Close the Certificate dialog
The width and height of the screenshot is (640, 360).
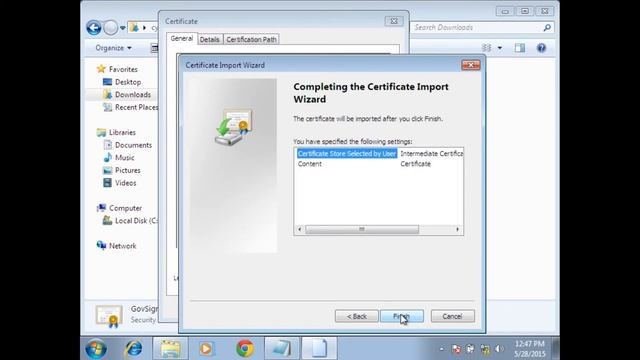point(394,21)
